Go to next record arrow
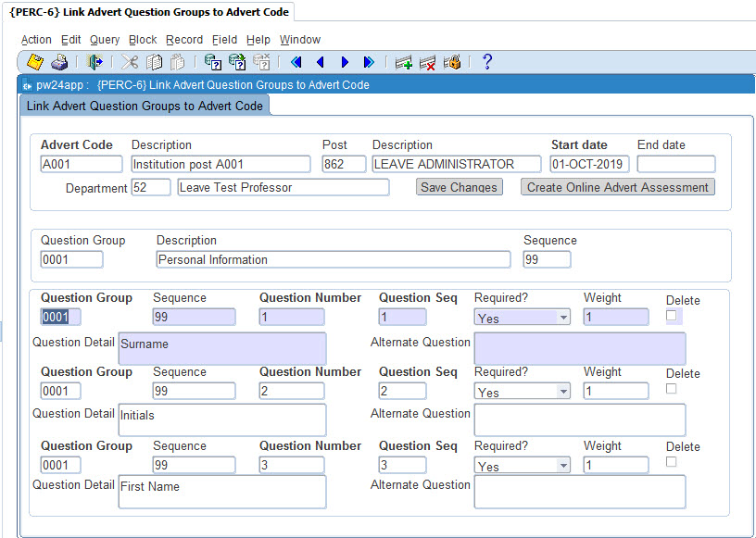Viewport: 756px width, 538px height. tap(345, 62)
